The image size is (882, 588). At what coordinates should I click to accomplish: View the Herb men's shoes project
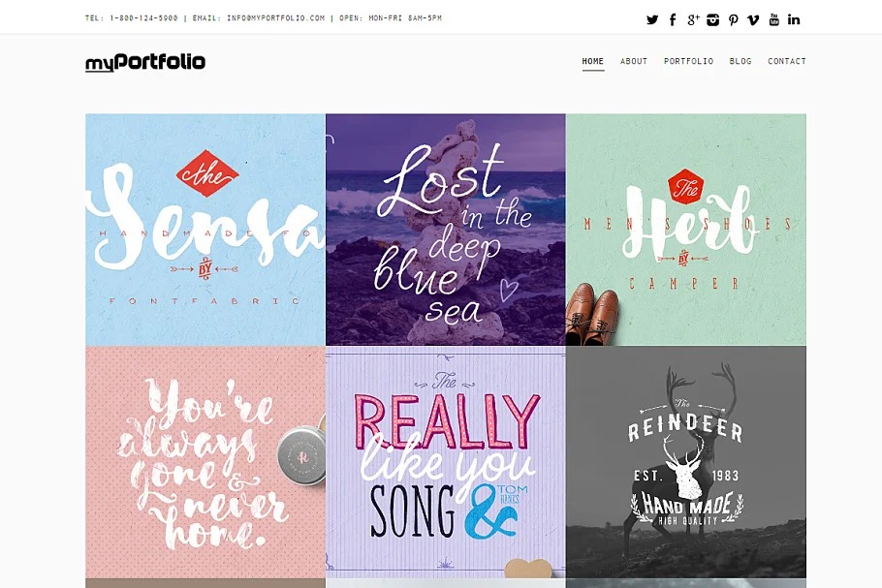click(x=686, y=230)
